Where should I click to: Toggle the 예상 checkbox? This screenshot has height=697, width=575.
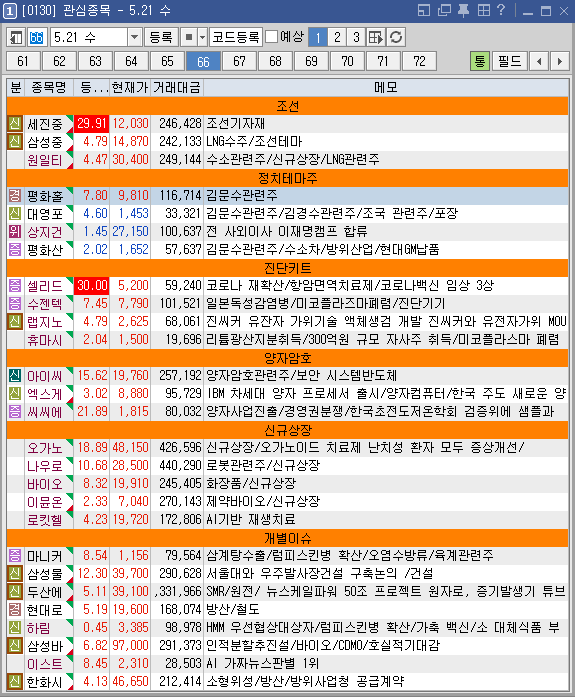point(271,37)
